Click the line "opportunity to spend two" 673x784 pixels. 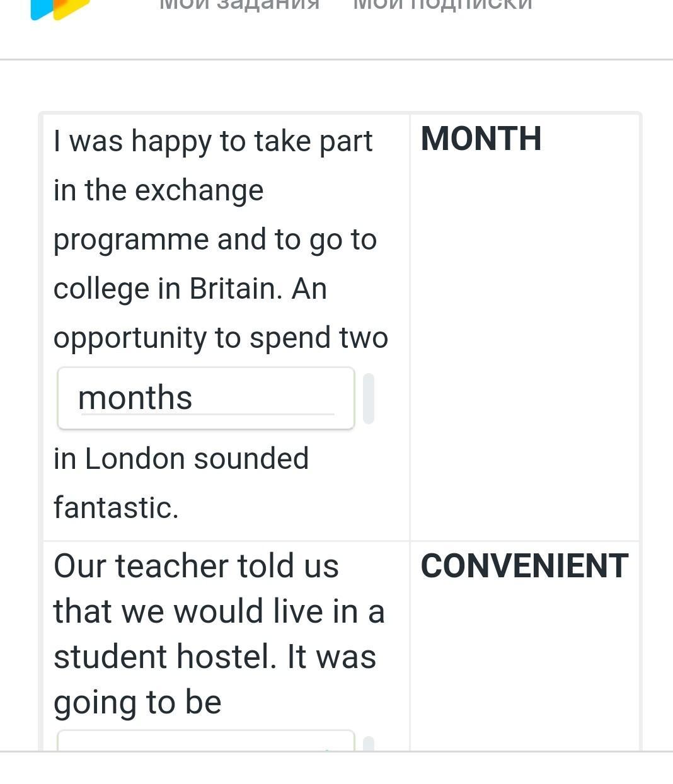(221, 338)
